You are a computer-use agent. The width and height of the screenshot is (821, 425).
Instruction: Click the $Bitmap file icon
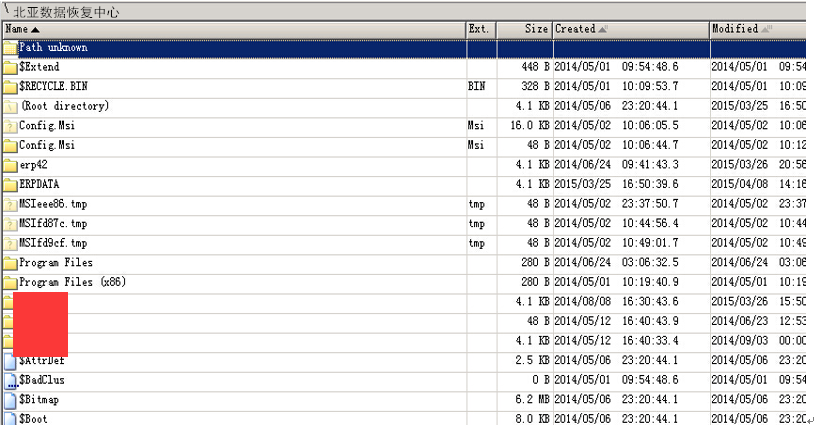(x=10, y=400)
